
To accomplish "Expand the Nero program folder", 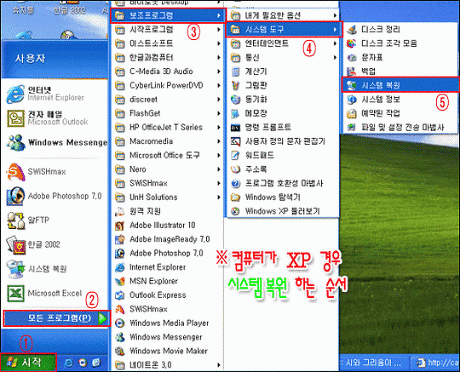I will click(168, 169).
